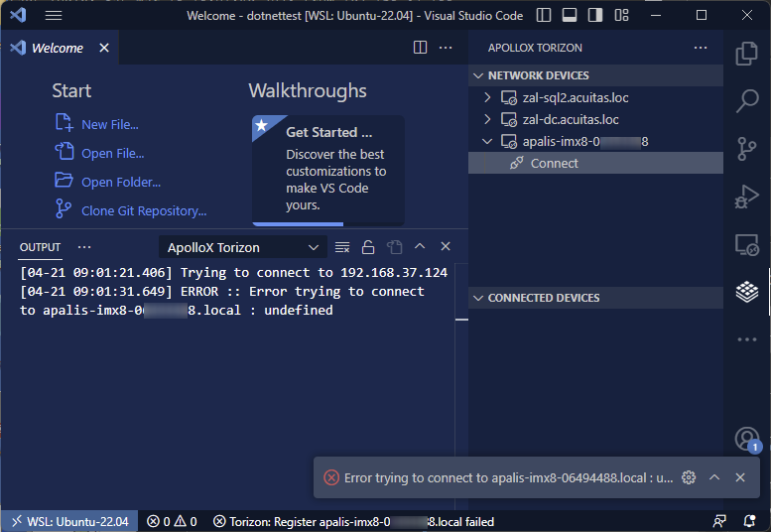The width and height of the screenshot is (771, 532).
Task: Click the Walkthroughs heading
Action: tap(308, 91)
